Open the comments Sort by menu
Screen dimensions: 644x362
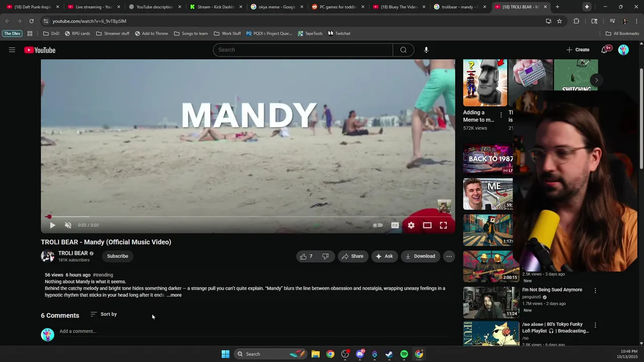pos(104,314)
